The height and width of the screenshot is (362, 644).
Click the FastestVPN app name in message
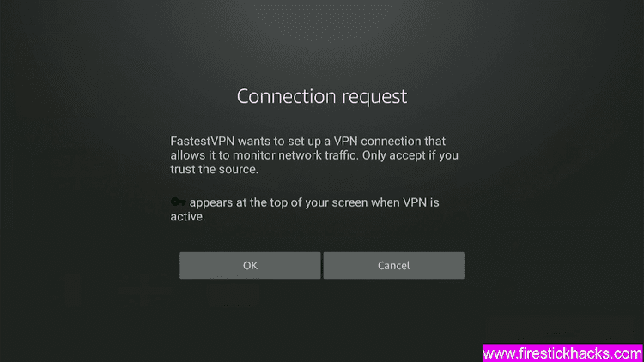coord(203,142)
